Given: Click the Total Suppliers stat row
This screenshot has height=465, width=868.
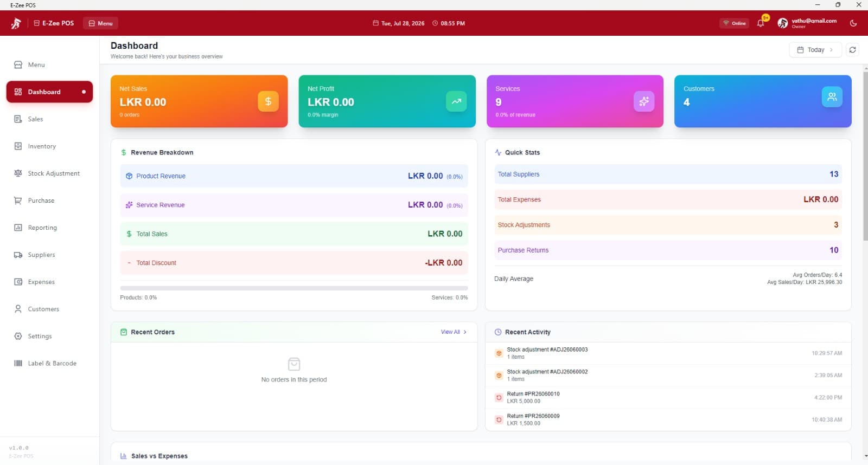Looking at the screenshot, I should click(668, 175).
